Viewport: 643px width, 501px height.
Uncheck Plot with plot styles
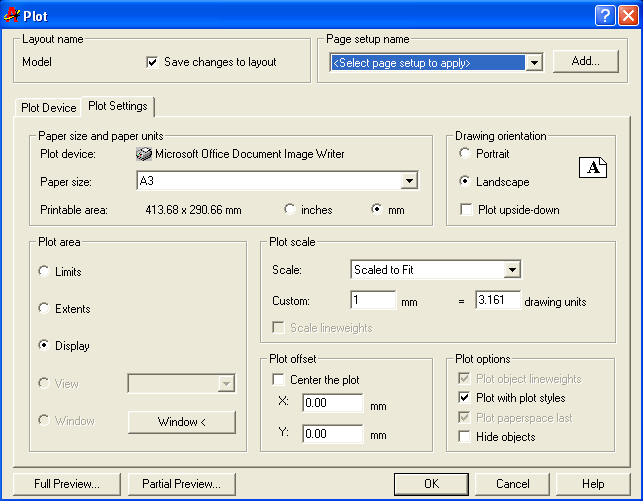click(465, 399)
